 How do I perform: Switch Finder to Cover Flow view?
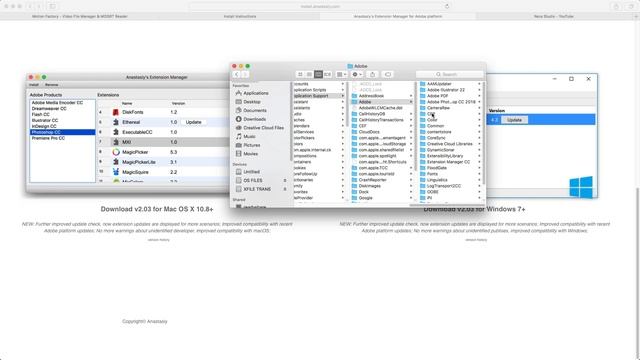pyautogui.click(x=327, y=74)
